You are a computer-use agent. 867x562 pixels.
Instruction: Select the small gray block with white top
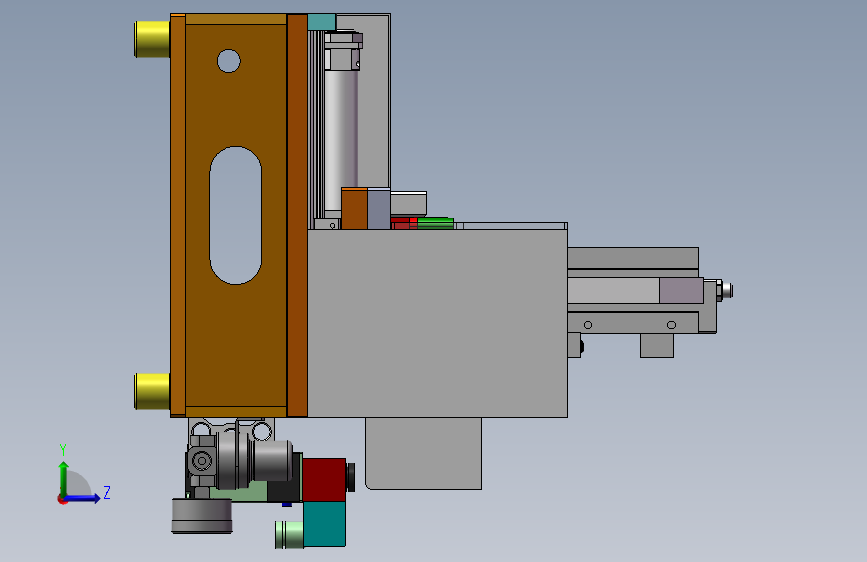coord(409,204)
